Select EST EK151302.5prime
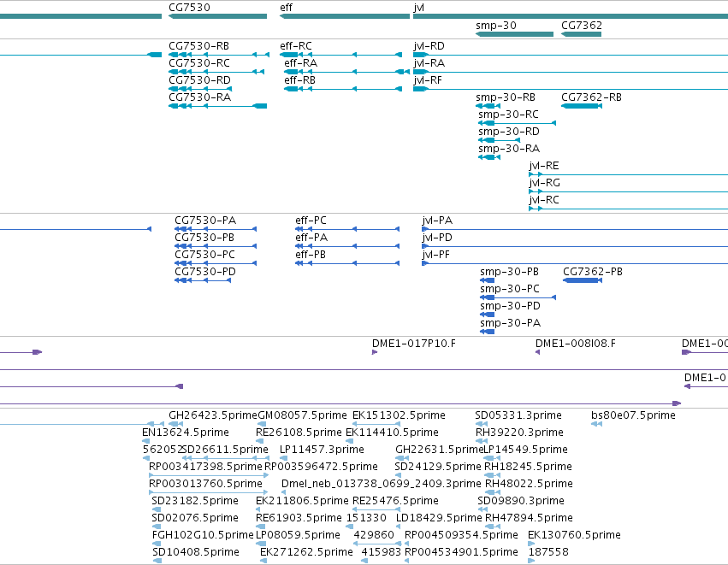This screenshot has height=565, width=728. 376,424
